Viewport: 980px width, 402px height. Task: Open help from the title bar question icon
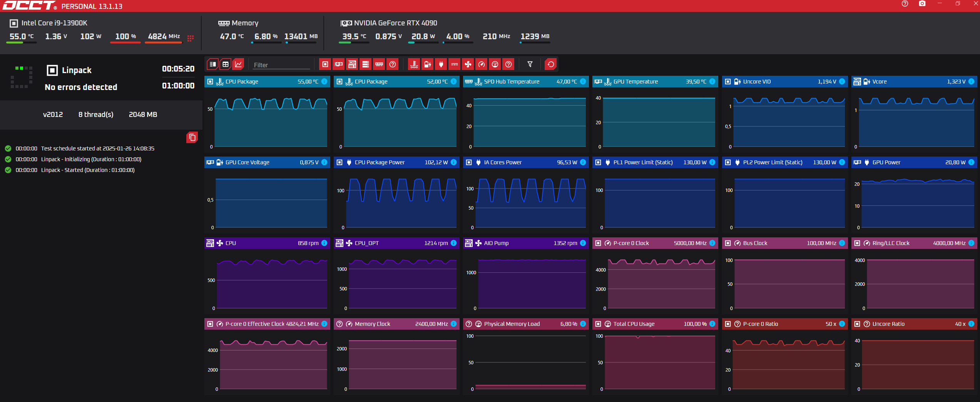tap(905, 3)
